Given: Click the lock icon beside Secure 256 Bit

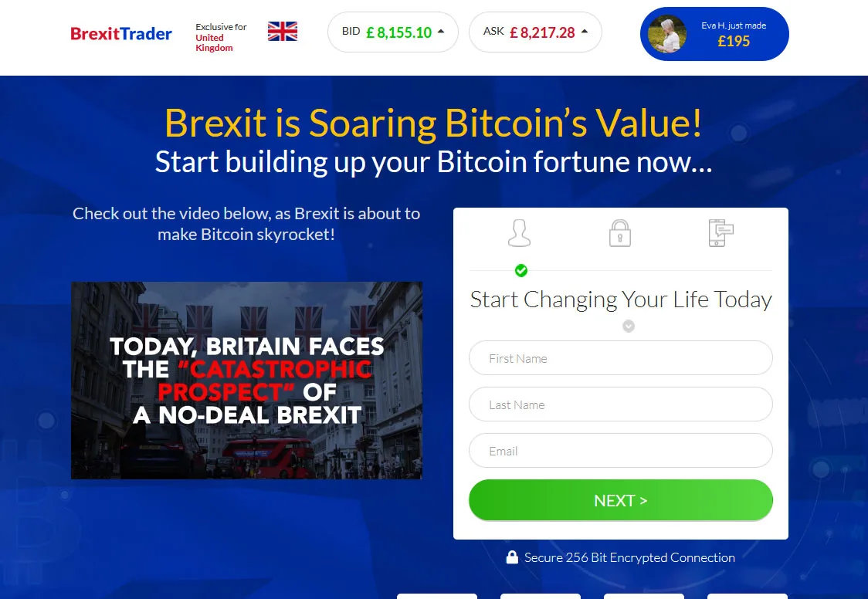Looking at the screenshot, I should (x=512, y=557).
